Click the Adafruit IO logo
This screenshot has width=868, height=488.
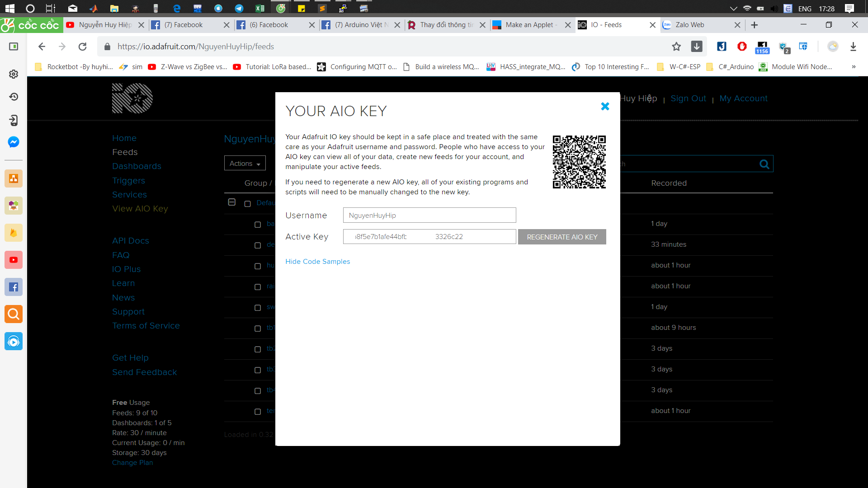pyautogui.click(x=132, y=98)
